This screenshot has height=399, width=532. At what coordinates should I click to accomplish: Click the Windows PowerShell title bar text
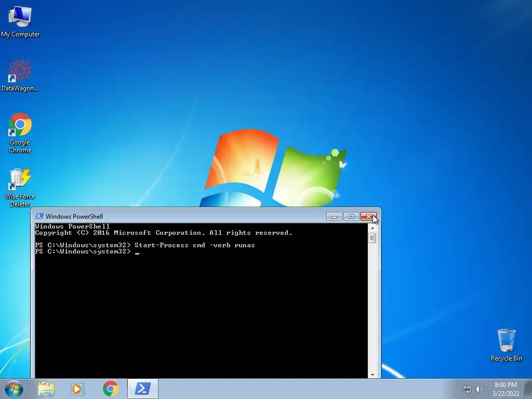(74, 217)
